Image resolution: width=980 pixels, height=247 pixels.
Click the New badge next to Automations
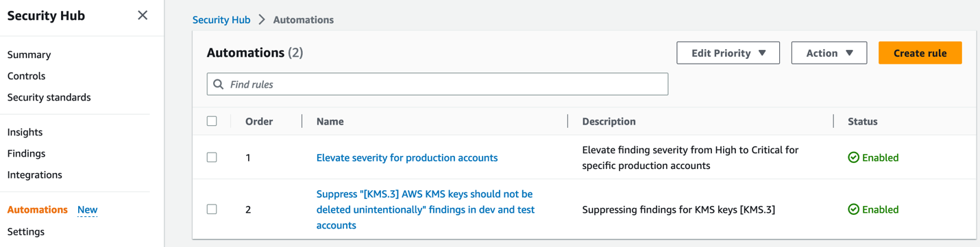[87, 210]
